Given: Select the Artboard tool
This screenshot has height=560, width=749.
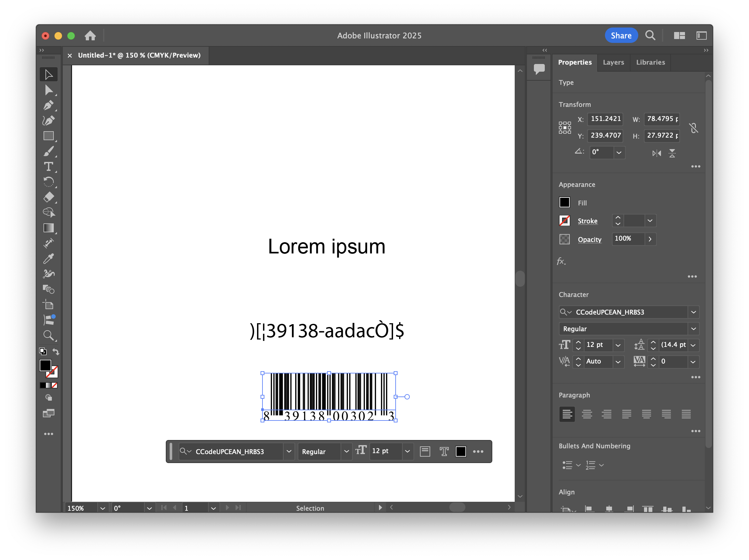Looking at the screenshot, I should [48, 304].
